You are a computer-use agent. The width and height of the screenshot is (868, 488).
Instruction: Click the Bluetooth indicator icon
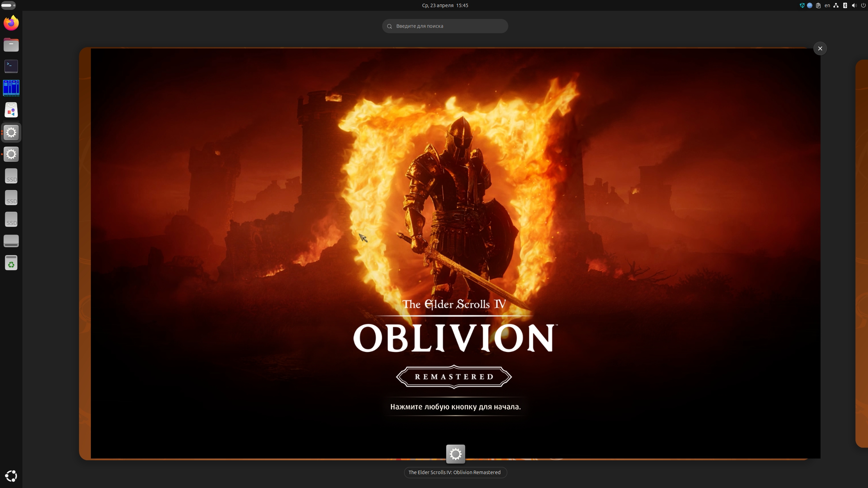coord(845,5)
